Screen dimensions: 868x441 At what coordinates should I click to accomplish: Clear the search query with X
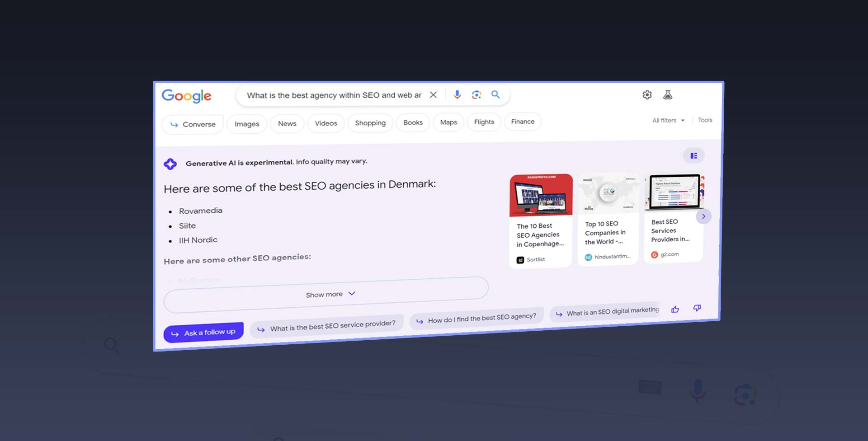(x=433, y=95)
